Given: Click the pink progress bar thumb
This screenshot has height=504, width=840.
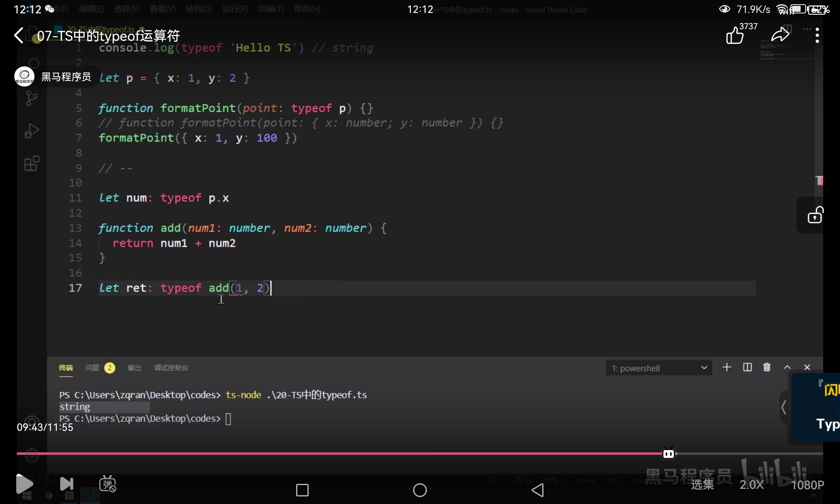Looking at the screenshot, I should click(669, 454).
